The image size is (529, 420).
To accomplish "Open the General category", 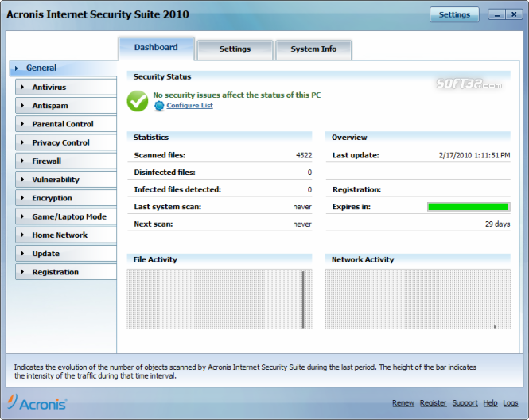I will point(64,68).
